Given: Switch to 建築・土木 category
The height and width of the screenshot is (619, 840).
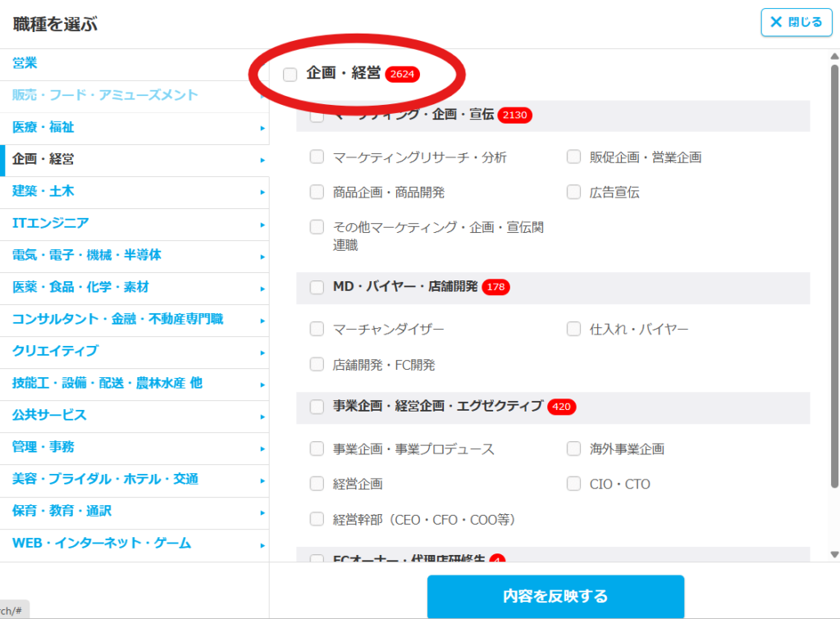Looking at the screenshot, I should pos(43,191).
